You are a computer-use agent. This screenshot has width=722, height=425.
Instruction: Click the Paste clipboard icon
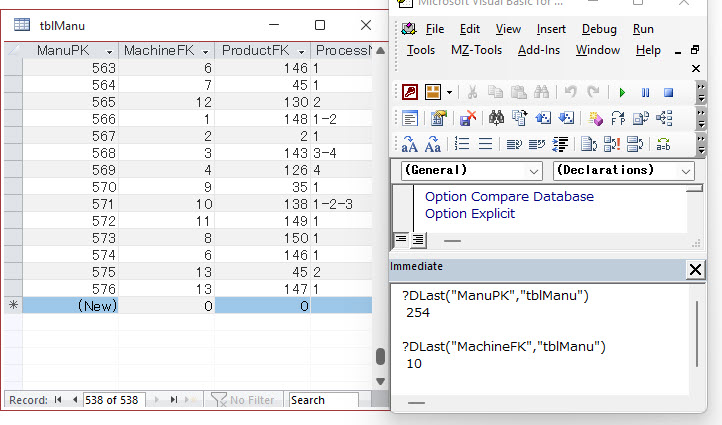(518, 93)
